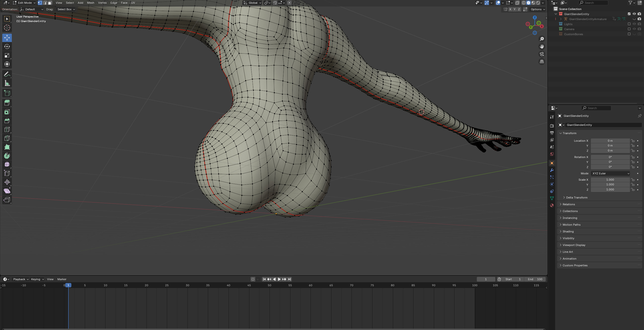Click the End frame field
Viewport: 644px width, 330px height.
535,279
